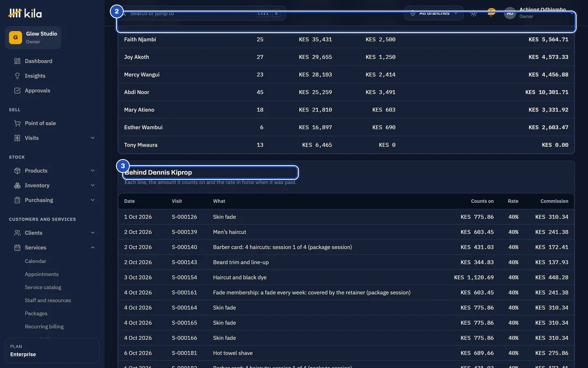This screenshot has height=368, width=588.
Task: Click the Approvals checkbox icon
Action: (x=17, y=91)
